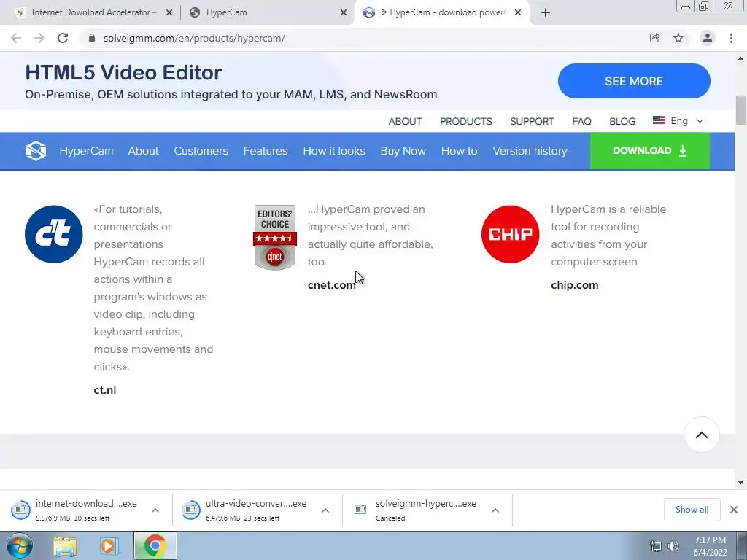Image resolution: width=747 pixels, height=560 pixels.
Task: Expand options for ultra-video-converter exe
Action: (325, 510)
